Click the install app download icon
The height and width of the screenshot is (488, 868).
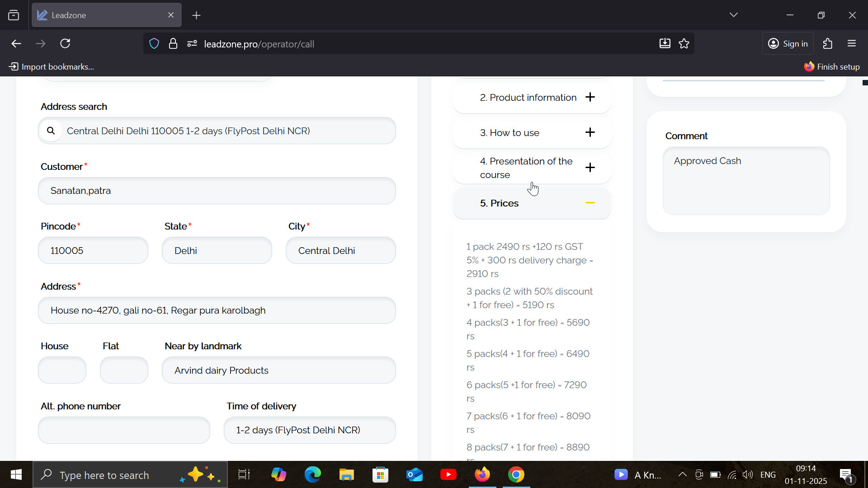[665, 44]
